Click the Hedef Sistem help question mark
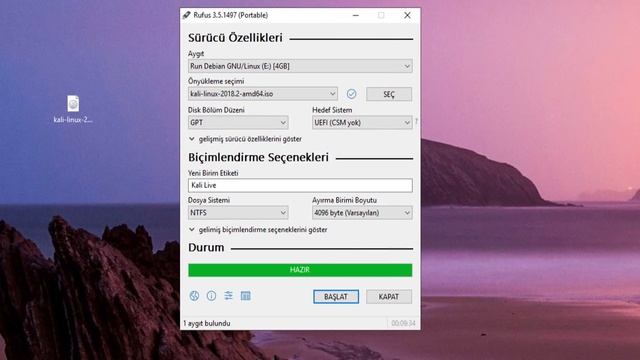Viewport: 640px width, 360px height. point(416,121)
